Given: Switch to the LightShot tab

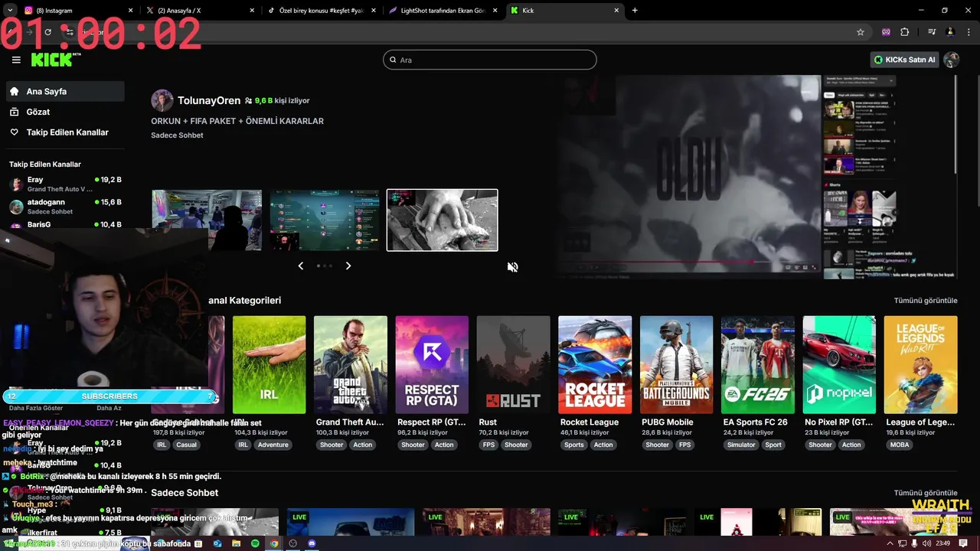Looking at the screenshot, I should (443, 11).
